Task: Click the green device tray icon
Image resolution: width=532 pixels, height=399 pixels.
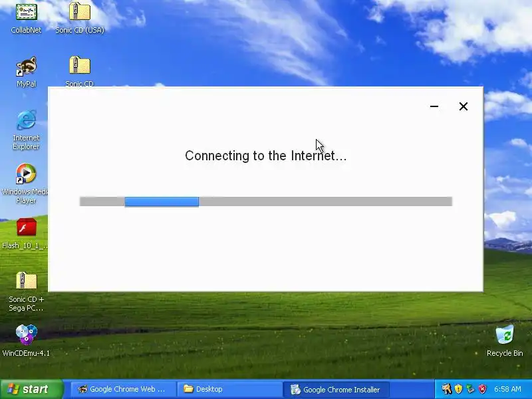Action: click(470, 389)
